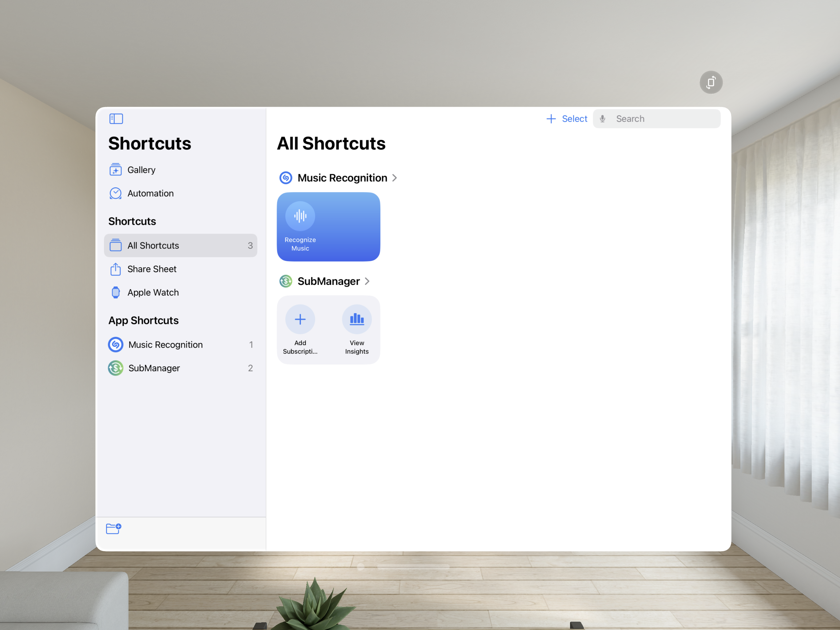Viewport: 840px width, 630px height.
Task: Run the Recognize Music shortcut tile
Action: tap(328, 227)
